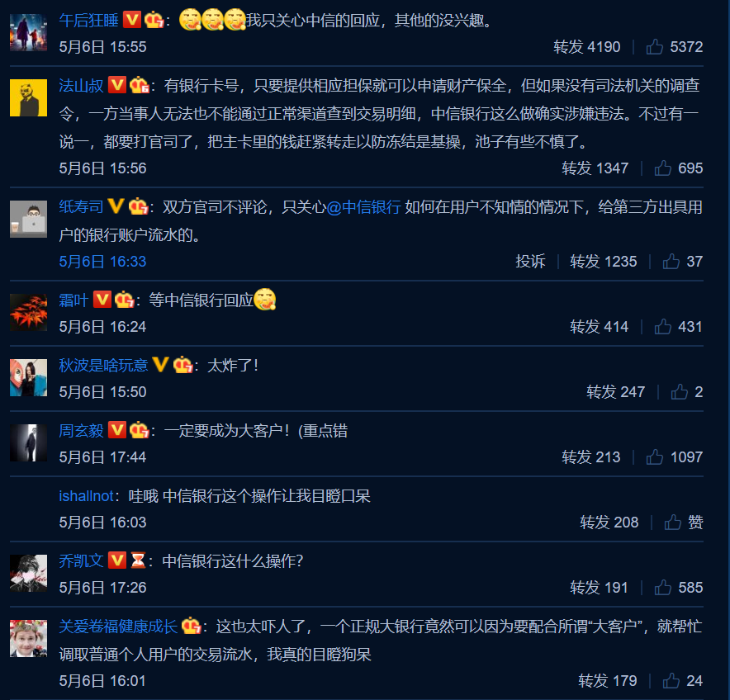
Task: Click thumbs-up on 法山叔's comment
Action: coord(663,168)
